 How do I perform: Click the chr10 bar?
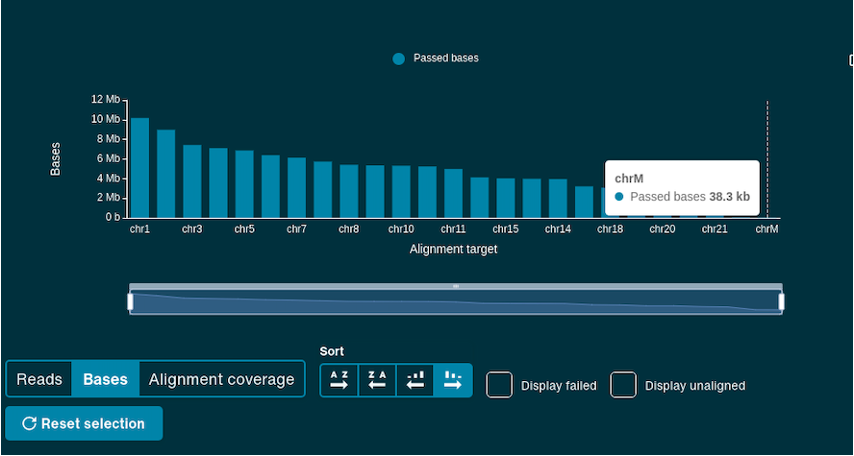pos(401,191)
